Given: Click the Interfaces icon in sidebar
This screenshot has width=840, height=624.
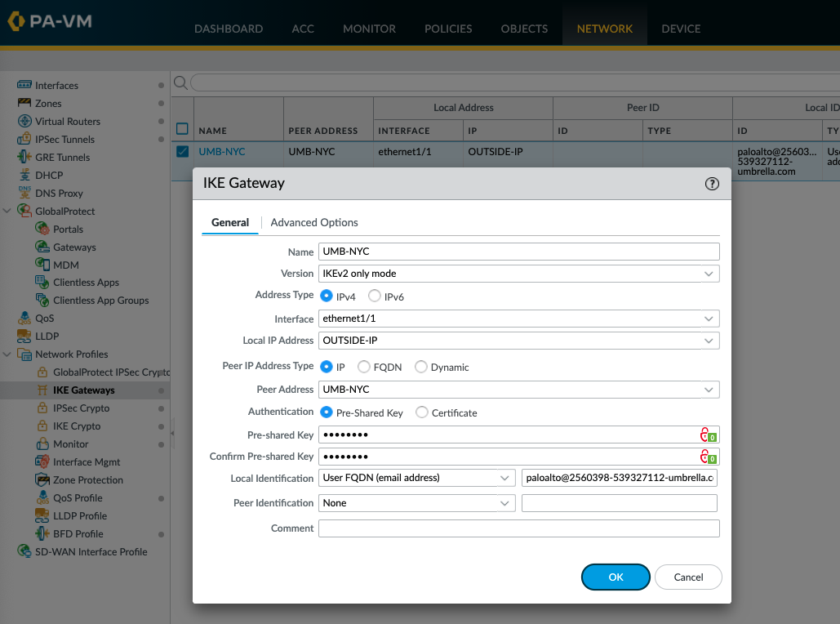Looking at the screenshot, I should (24, 85).
